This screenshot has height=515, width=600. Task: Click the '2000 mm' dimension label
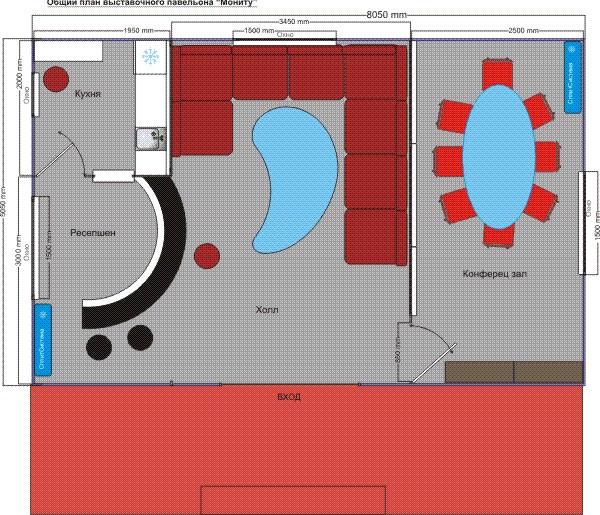point(19,73)
